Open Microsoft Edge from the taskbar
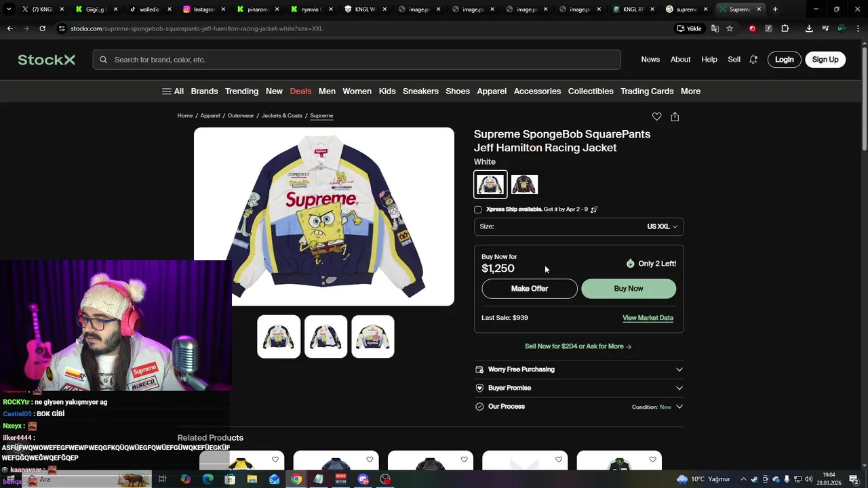The width and height of the screenshot is (868, 488). pyautogui.click(x=208, y=479)
